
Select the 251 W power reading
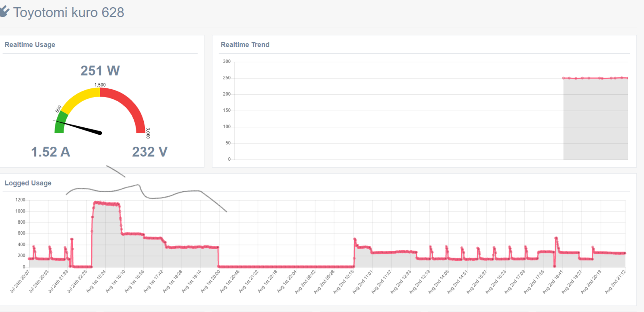[x=100, y=71]
